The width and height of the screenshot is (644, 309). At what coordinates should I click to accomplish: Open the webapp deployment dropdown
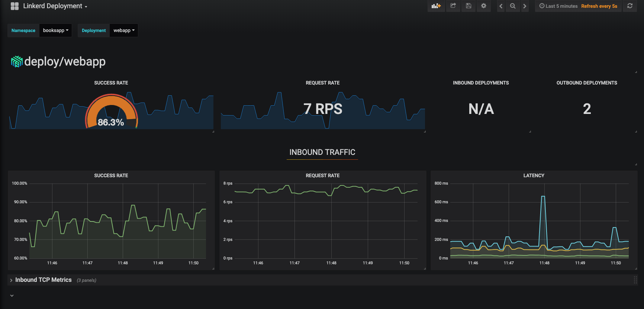click(x=124, y=31)
